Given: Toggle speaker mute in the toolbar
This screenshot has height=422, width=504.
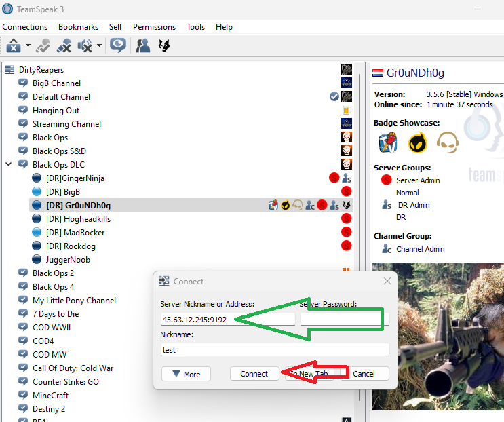Looking at the screenshot, I should 85,46.
